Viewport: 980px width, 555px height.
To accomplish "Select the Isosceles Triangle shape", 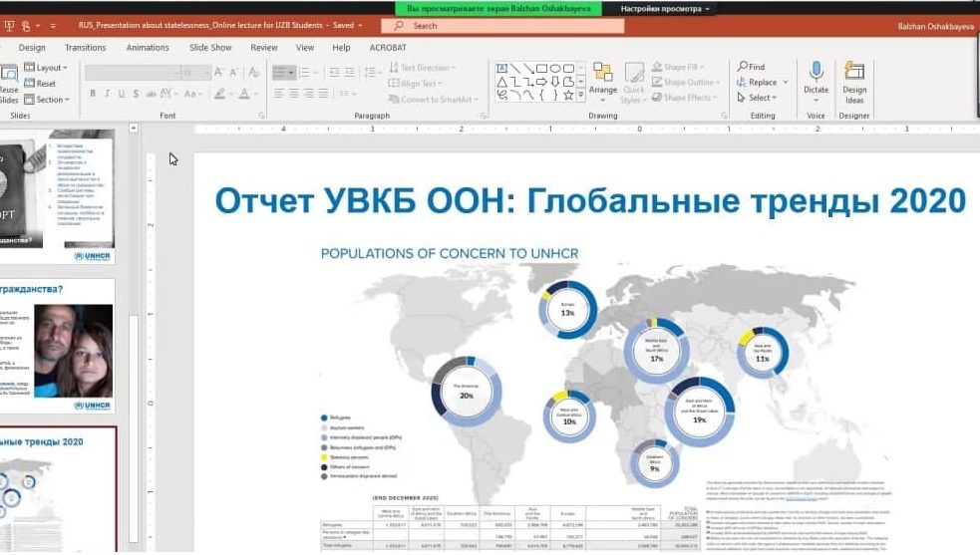I will click(x=501, y=82).
